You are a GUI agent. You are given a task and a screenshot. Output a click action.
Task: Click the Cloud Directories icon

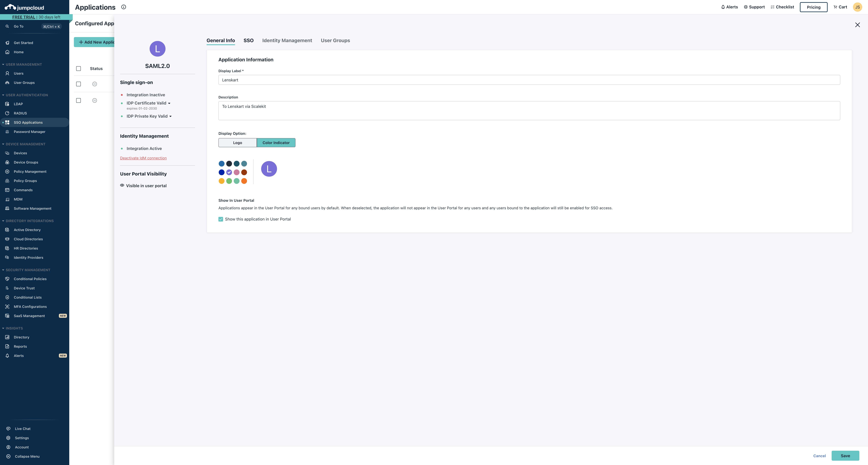click(7, 239)
